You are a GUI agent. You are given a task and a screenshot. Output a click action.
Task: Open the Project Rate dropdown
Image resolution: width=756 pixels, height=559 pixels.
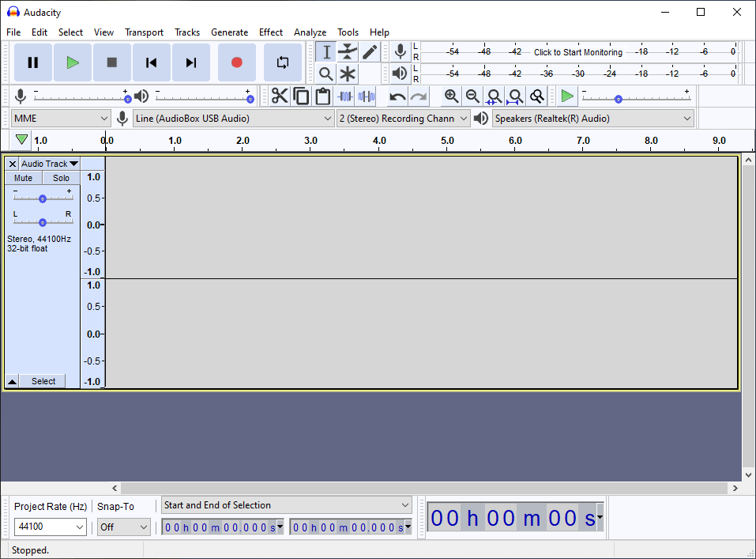(51, 527)
